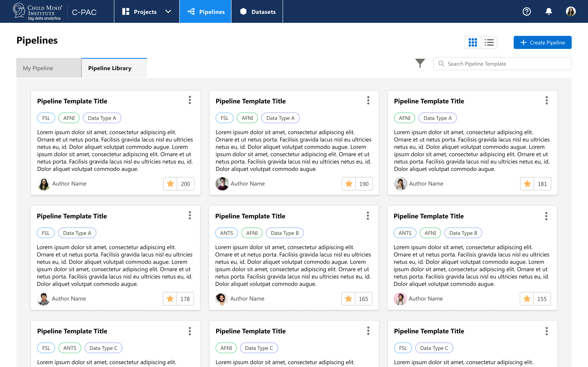Click the Child Mind Institute logo
Image resolution: width=588 pixels, height=367 pixels.
(38, 11)
